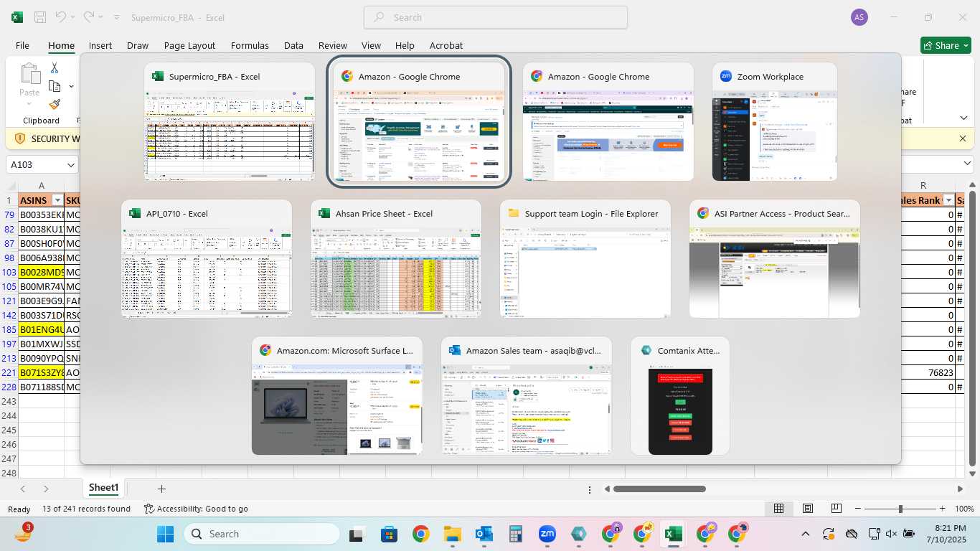The width and height of the screenshot is (980, 551).
Task: Click the Copy icon in Clipboard group
Action: (55, 86)
